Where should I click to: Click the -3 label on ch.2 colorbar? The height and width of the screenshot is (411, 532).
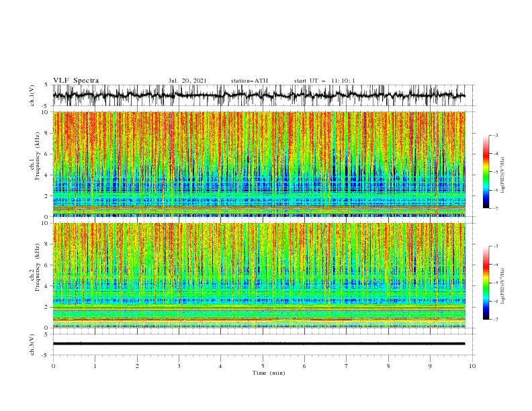(496, 246)
